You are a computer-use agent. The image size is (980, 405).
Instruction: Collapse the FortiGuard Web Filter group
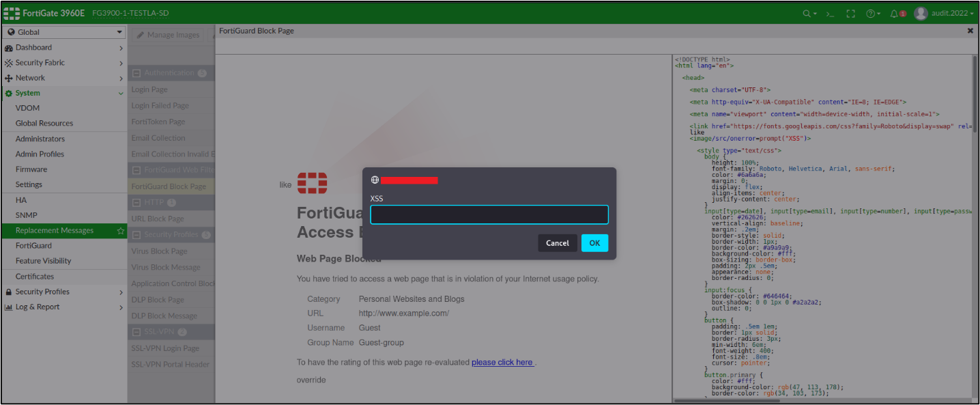[136, 170]
